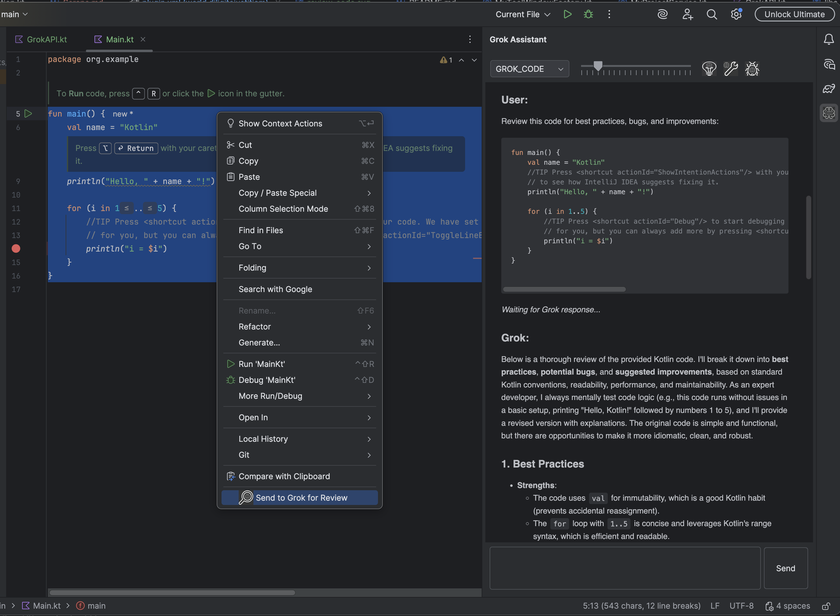This screenshot has width=840, height=616.
Task: Collapse the Grok Assistant tool window brain icon
Action: tap(828, 113)
